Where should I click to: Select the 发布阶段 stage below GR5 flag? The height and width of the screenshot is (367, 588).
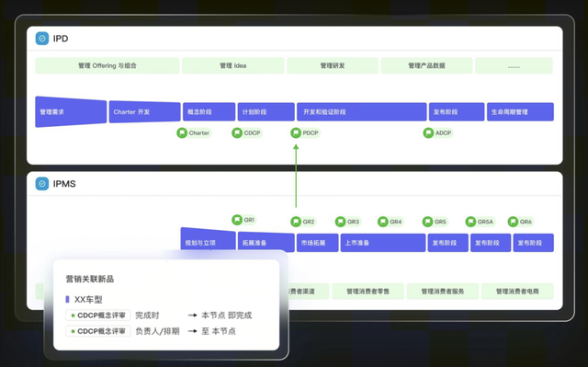point(448,243)
